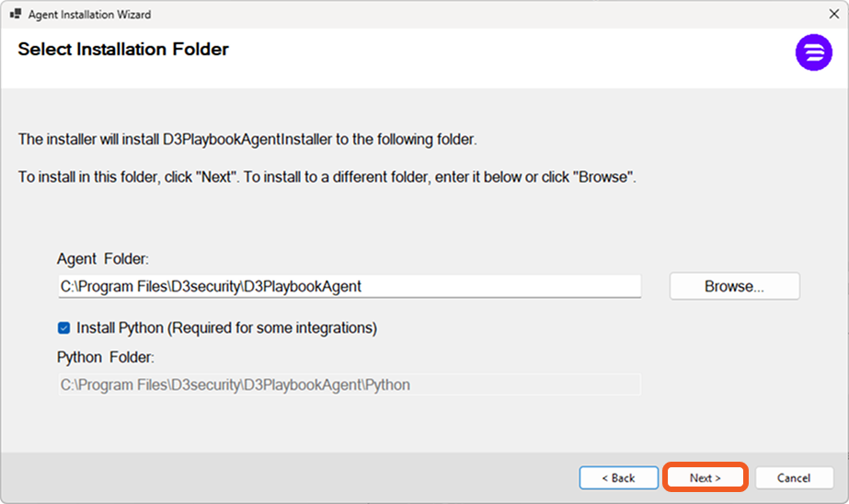The height and width of the screenshot is (504, 849).
Task: Open the Browse folder dialog
Action: pos(734,286)
